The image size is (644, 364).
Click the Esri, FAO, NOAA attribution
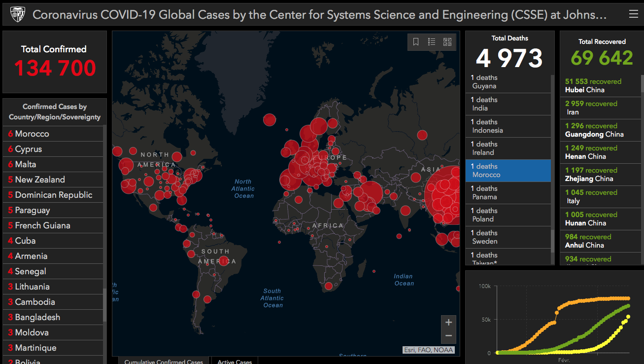point(427,350)
